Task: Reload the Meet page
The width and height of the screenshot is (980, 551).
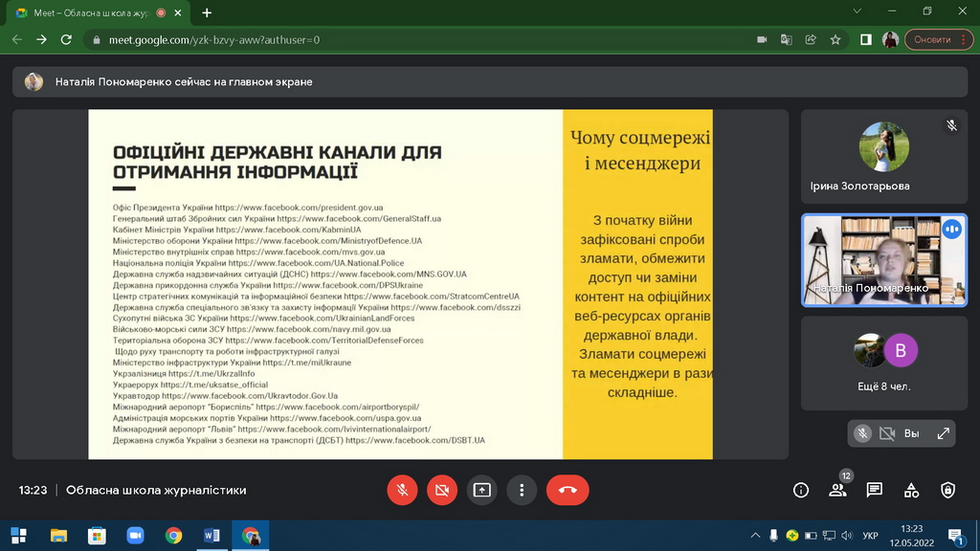Action: tap(66, 39)
